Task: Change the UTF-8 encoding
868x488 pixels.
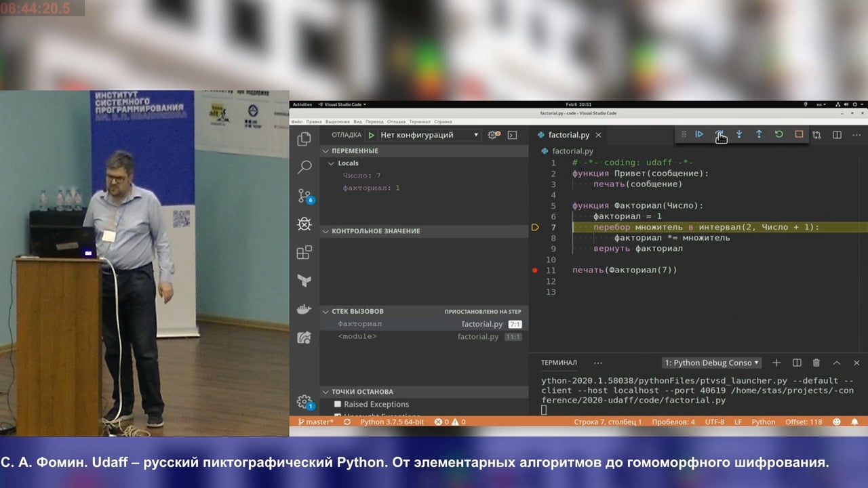Action: (x=715, y=422)
